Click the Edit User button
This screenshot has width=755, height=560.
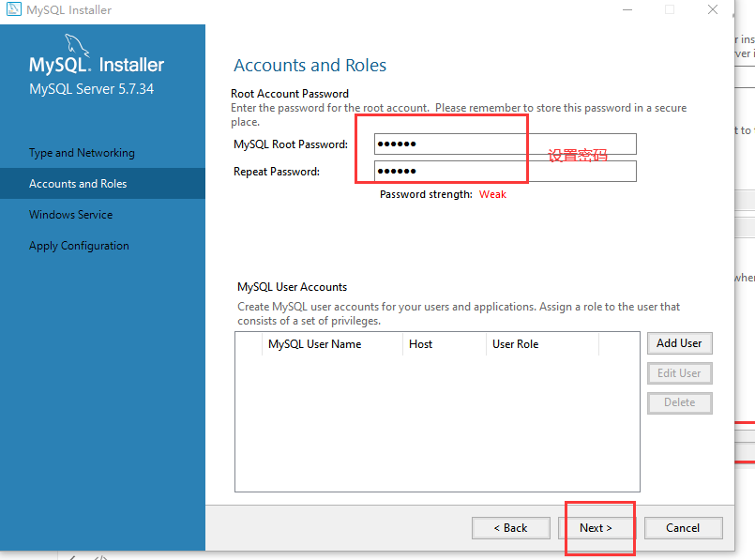pos(679,373)
